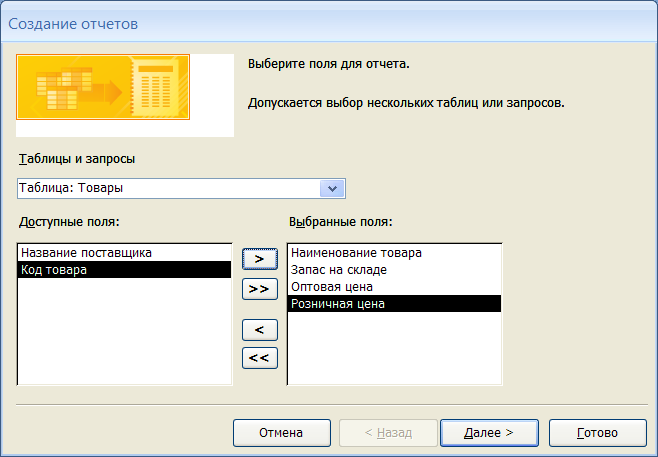Screen dimensions: 658x457
Task: Select 'Запас на складе' in chosen fields
Action: [394, 270]
